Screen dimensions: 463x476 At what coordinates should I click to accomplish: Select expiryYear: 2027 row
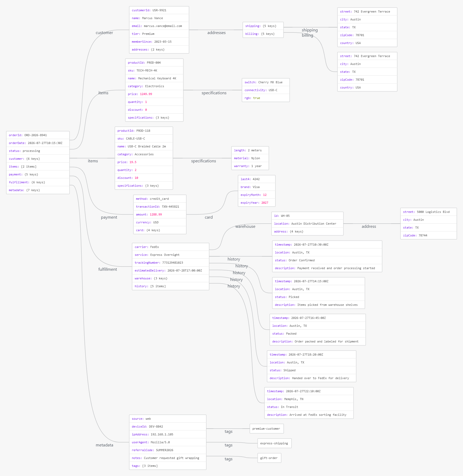tap(257, 203)
